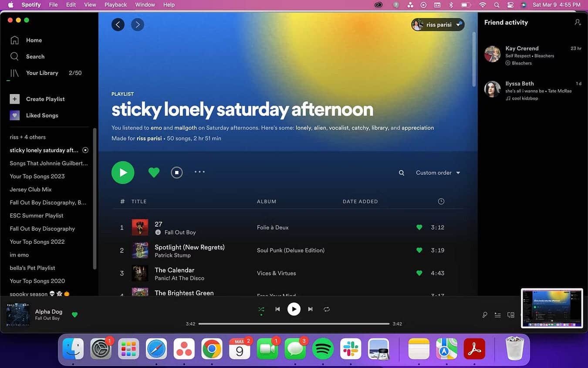Play the current song from player bar
The height and width of the screenshot is (368, 588).
(294, 309)
